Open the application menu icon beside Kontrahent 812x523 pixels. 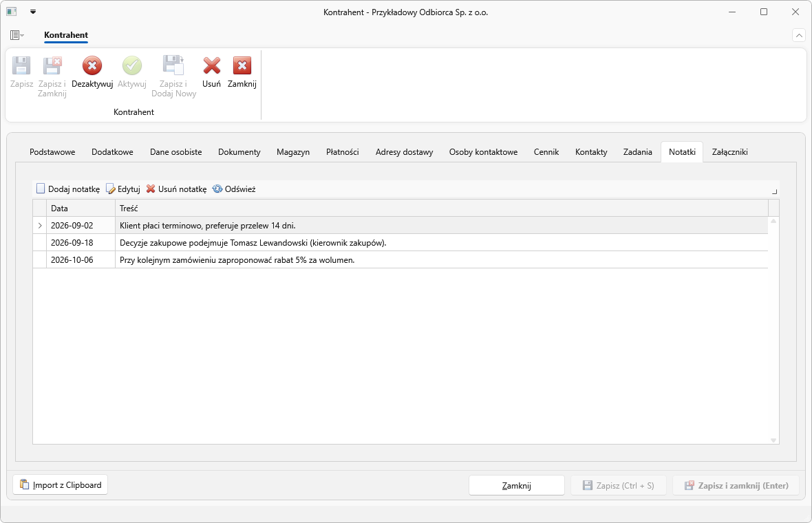pos(17,34)
